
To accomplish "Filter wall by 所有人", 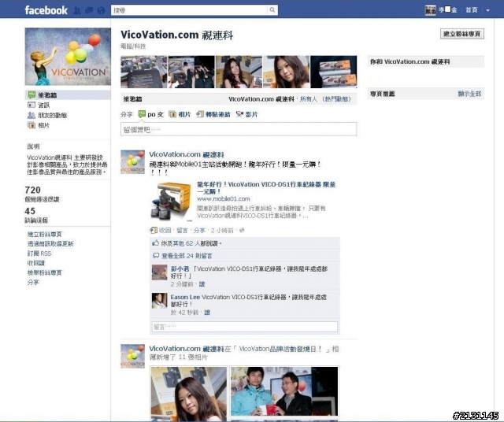I will pyautogui.click(x=308, y=99).
